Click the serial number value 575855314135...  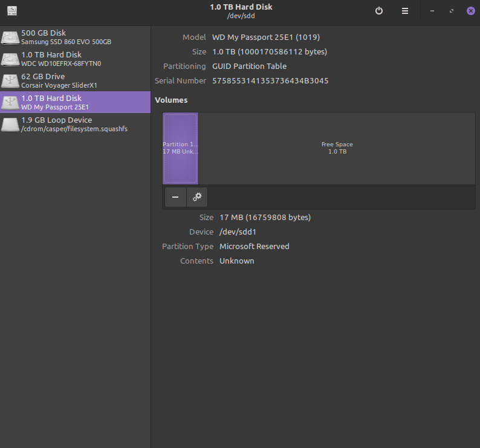point(270,81)
